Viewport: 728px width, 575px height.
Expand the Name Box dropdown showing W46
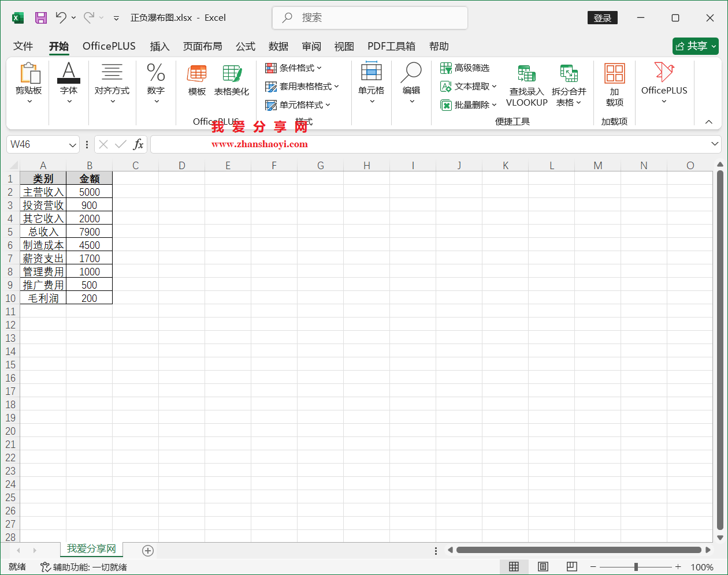(x=72, y=144)
